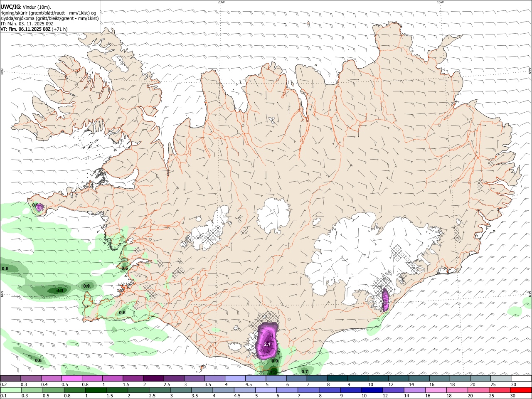Click the light grey swatch labeled 25 in snow legend
The height and width of the screenshot is (399, 532).
pos(500,378)
